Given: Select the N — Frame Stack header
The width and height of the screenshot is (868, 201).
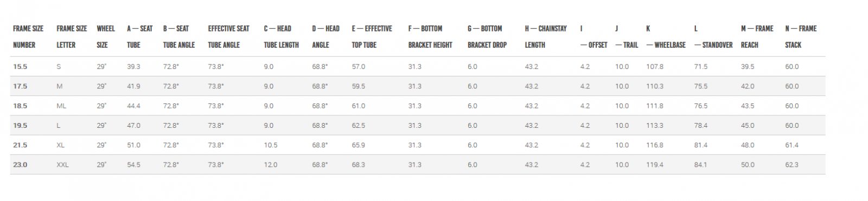Looking at the screenshot, I should [x=801, y=37].
